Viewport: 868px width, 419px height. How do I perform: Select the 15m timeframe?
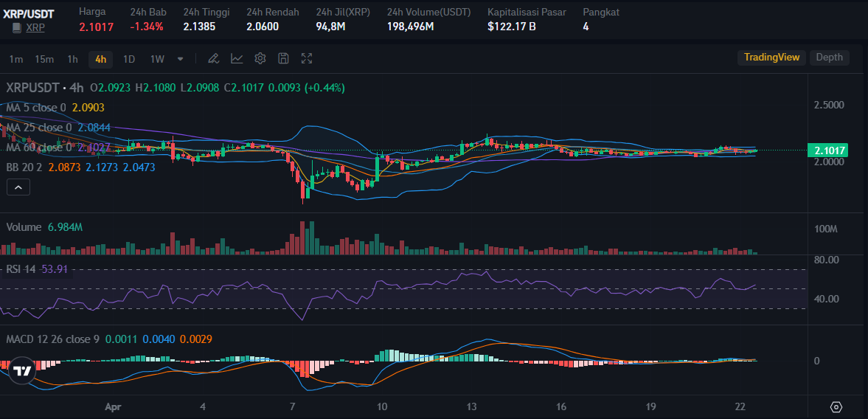pos(44,59)
